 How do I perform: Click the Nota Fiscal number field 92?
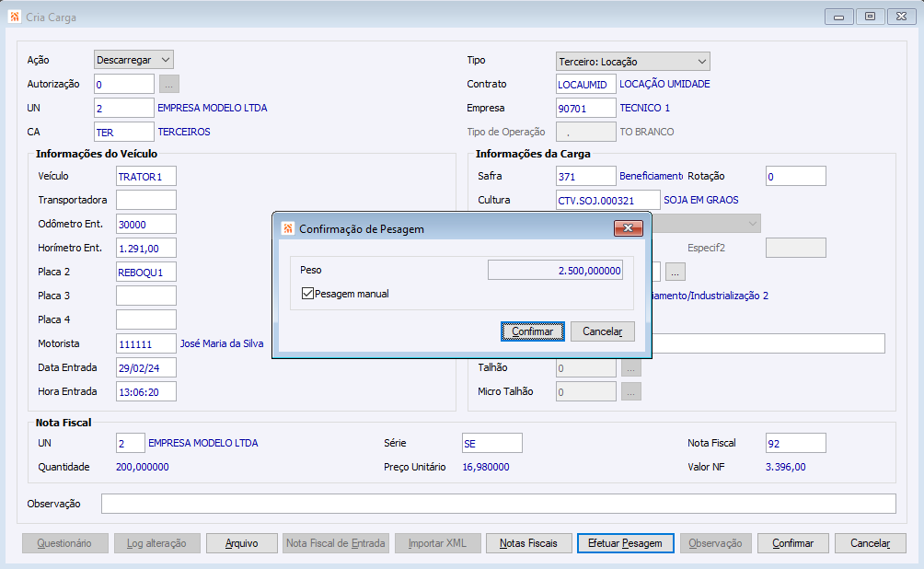[796, 443]
